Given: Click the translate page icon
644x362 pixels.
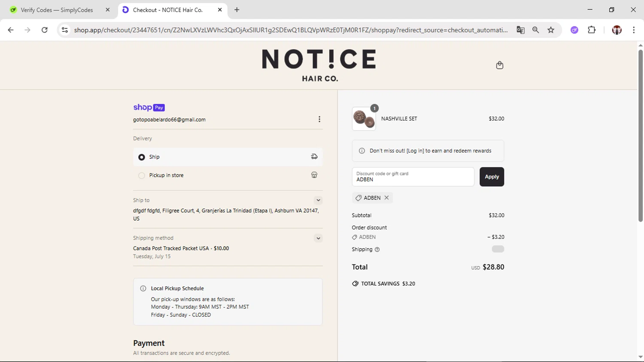Looking at the screenshot, I should pyautogui.click(x=520, y=30).
